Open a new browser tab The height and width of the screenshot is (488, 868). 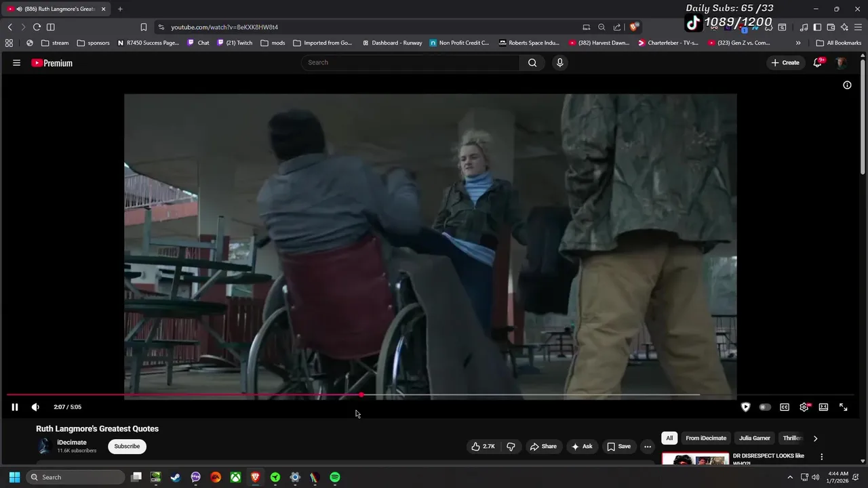click(x=120, y=9)
